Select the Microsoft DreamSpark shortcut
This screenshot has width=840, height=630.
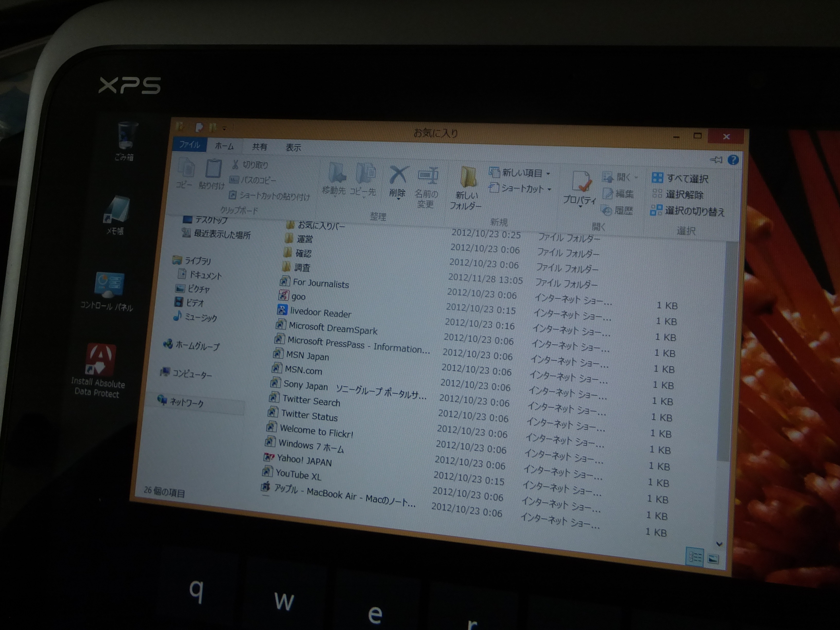(x=327, y=328)
